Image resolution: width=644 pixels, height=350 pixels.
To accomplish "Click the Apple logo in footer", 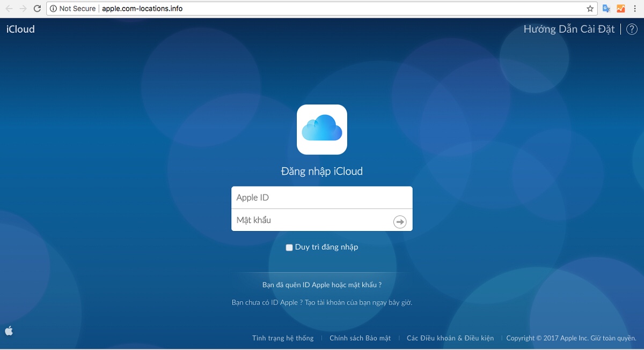I will pyautogui.click(x=9, y=331).
